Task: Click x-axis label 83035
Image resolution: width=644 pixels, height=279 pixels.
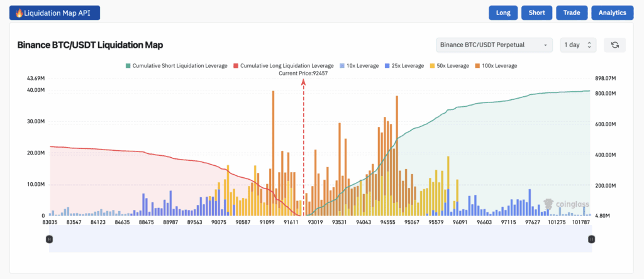Action: [x=49, y=222]
